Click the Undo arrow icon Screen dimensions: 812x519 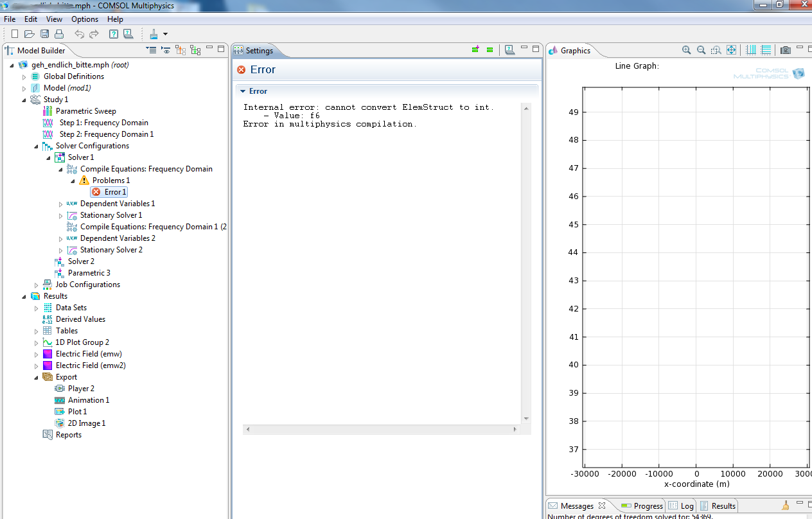pyautogui.click(x=79, y=34)
